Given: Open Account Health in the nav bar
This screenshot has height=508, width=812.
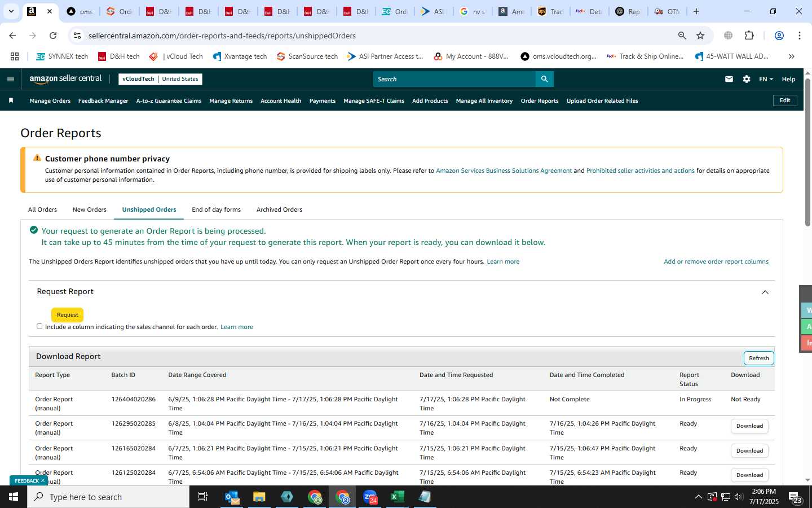Looking at the screenshot, I should pyautogui.click(x=281, y=101).
